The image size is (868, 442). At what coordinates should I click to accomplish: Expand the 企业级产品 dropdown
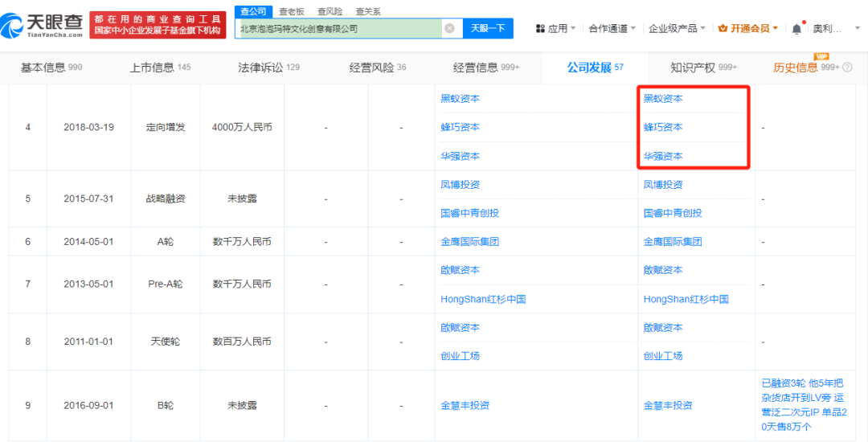pyautogui.click(x=677, y=28)
